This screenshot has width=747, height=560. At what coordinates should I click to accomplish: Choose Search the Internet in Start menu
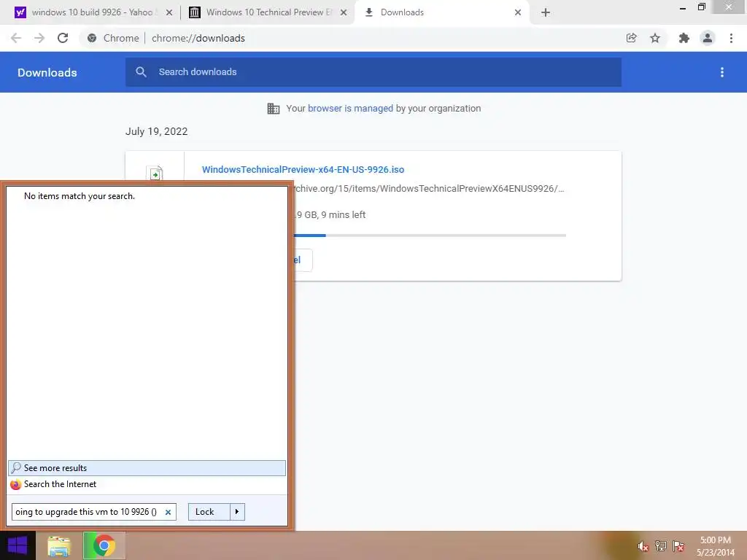coord(147,484)
